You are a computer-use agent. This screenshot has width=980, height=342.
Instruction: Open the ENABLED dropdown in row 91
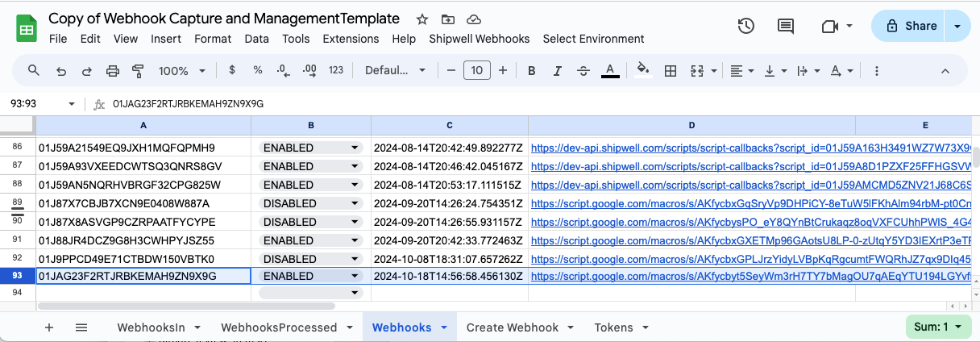coord(354,240)
